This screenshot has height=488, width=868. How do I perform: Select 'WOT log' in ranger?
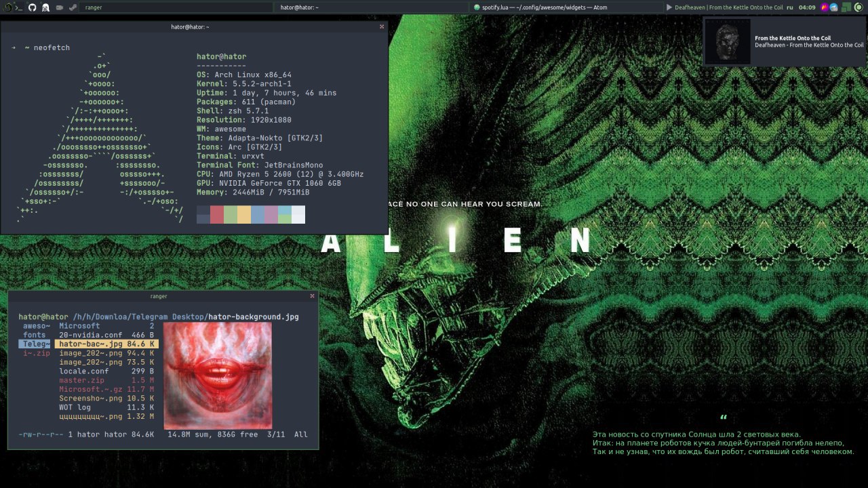pyautogui.click(x=106, y=407)
